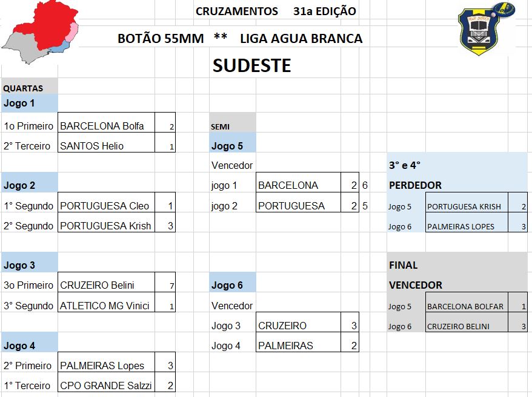Image resolution: width=532 pixels, height=397 pixels.
Task: Click the BOTÃO 55MM title text
Action: tap(161, 39)
